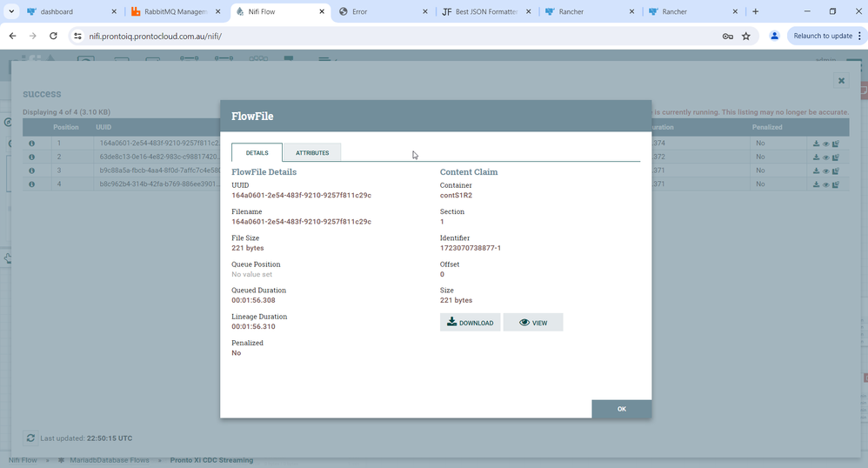Go back to previous page
Screen dimensions: 868x468
click(x=13, y=36)
